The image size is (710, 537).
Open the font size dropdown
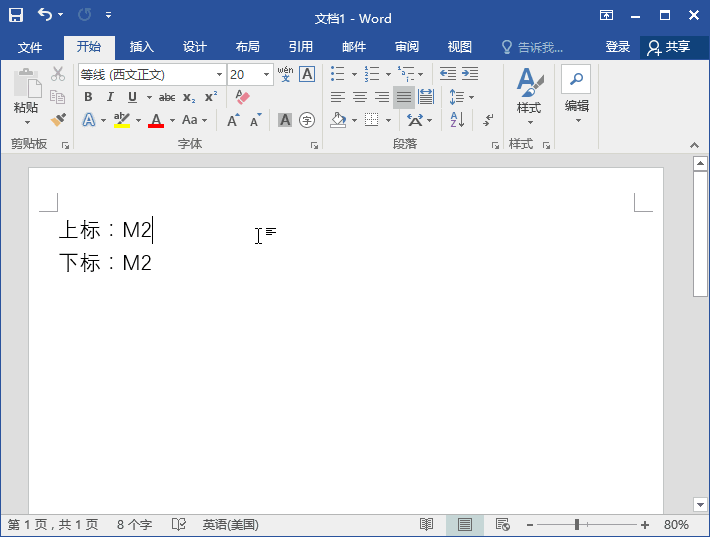pyautogui.click(x=266, y=74)
